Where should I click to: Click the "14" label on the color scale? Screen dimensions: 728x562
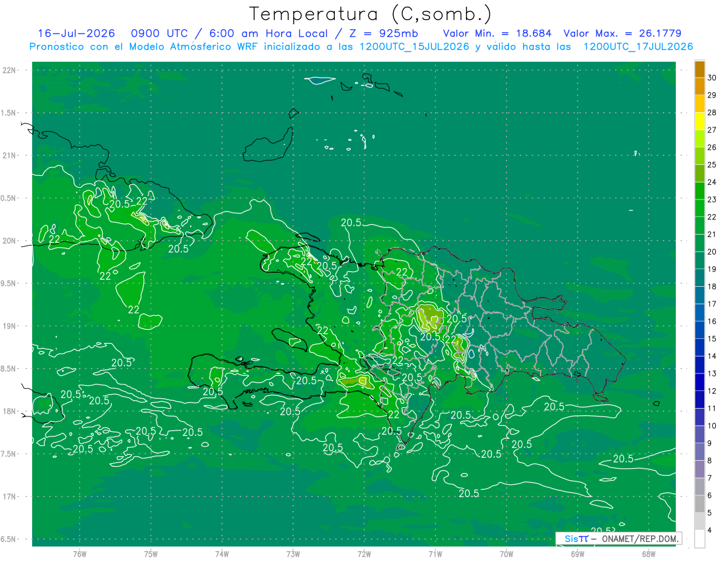tap(712, 356)
